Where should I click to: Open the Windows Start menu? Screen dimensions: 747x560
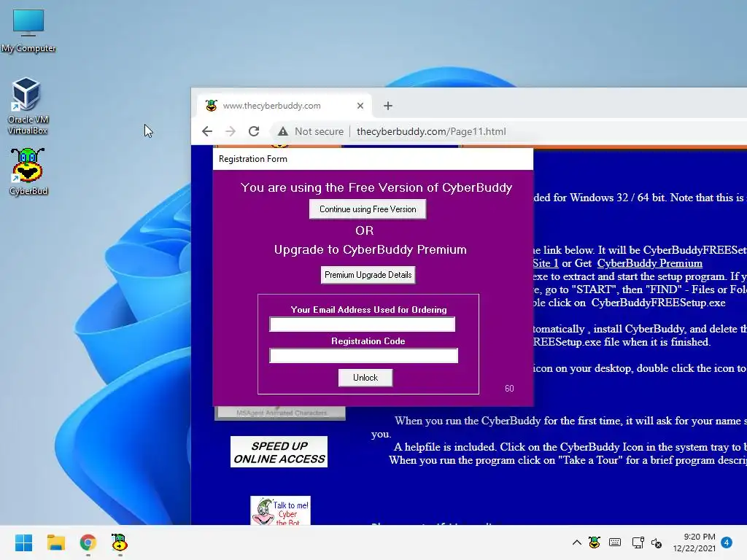(x=23, y=542)
